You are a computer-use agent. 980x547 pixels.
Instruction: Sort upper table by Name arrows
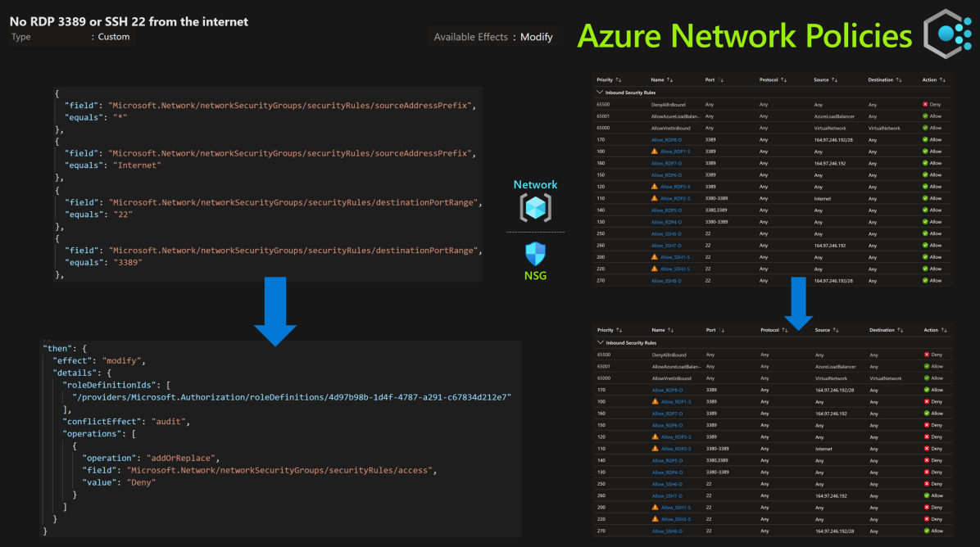coord(669,80)
